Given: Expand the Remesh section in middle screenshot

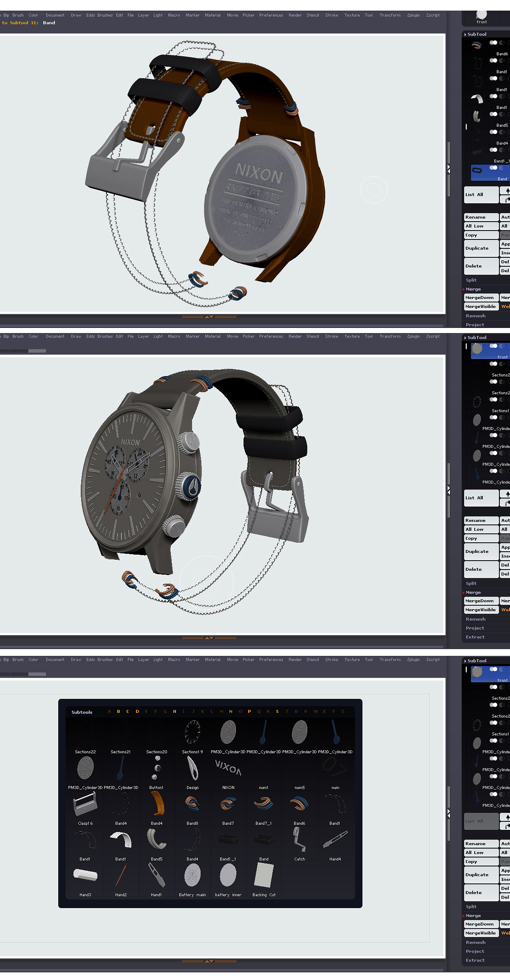Looking at the screenshot, I should click(x=475, y=619).
